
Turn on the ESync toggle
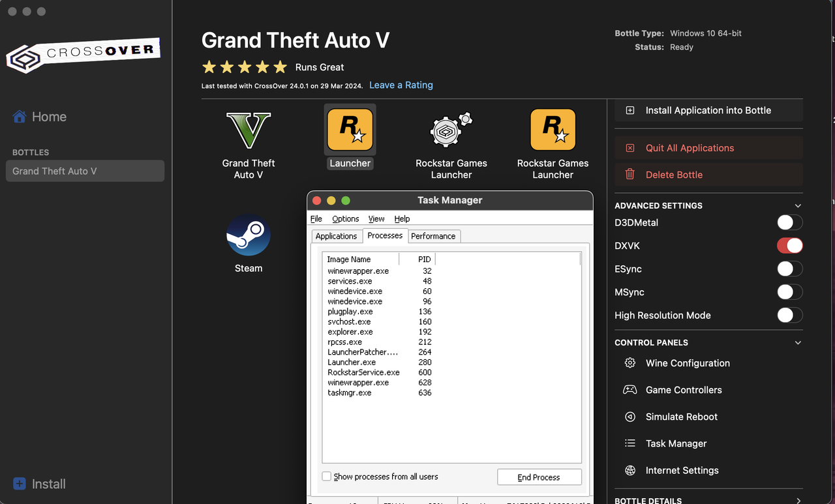789,269
